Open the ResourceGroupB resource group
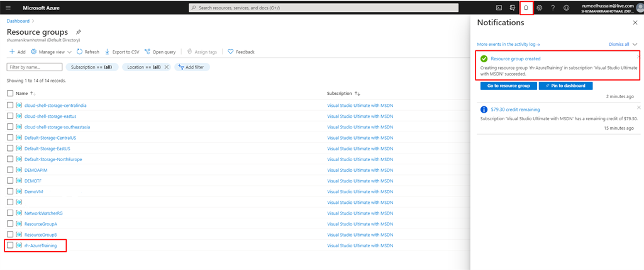 (x=41, y=235)
